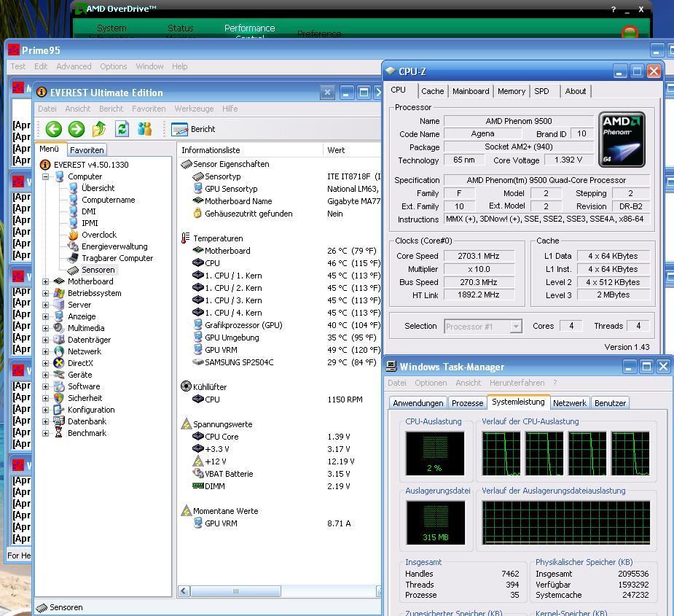Expand the Motherboard tree node
The width and height of the screenshot is (674, 616).
[x=45, y=281]
